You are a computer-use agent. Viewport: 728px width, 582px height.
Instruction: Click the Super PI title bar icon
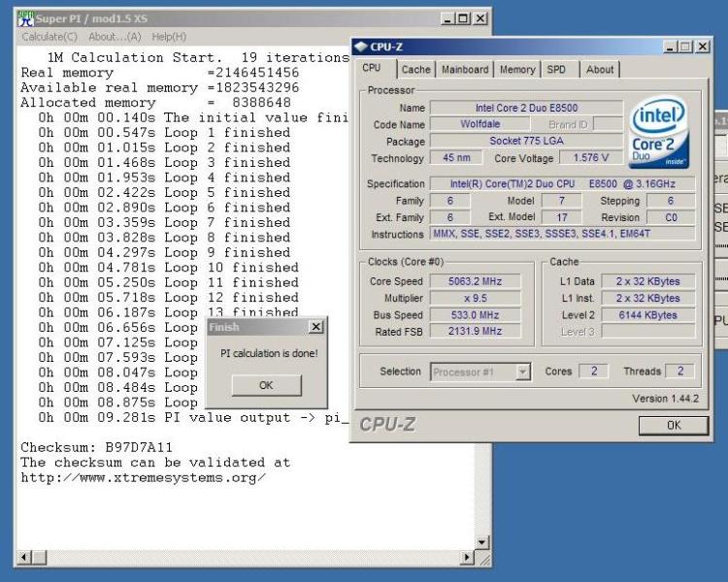point(25,18)
